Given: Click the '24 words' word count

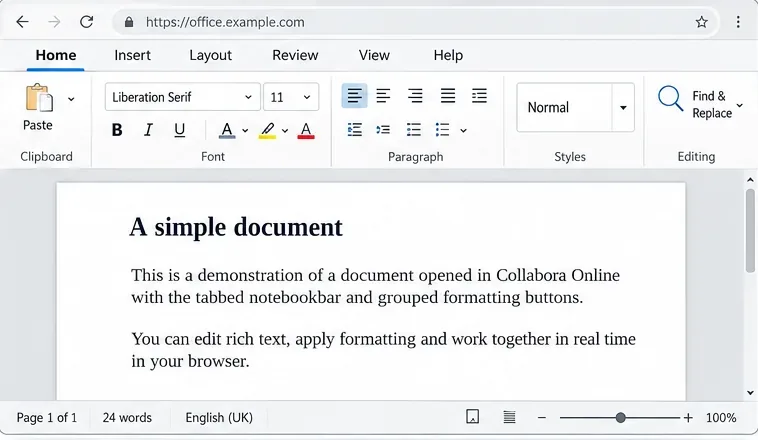Looking at the screenshot, I should click(127, 418).
